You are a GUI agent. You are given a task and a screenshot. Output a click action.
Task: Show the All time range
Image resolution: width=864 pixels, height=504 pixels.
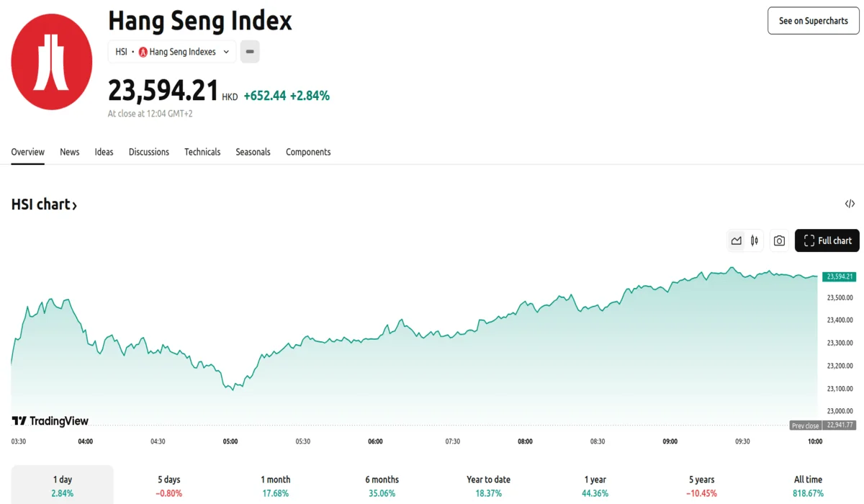pyautogui.click(x=808, y=485)
